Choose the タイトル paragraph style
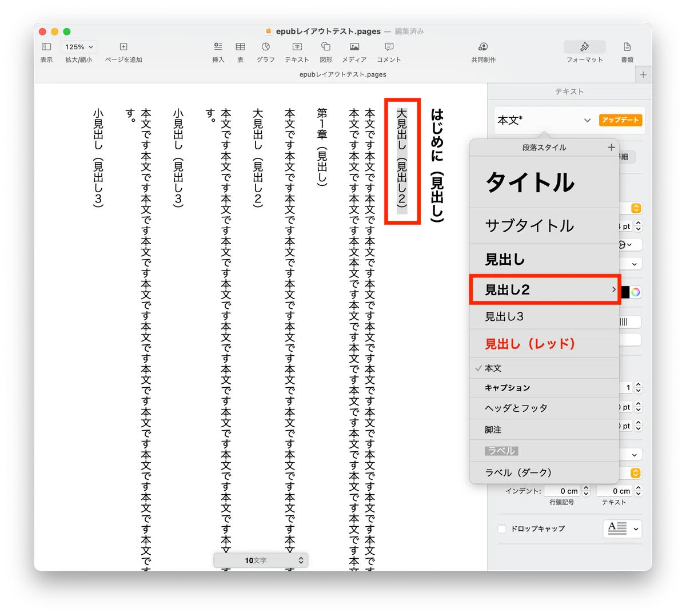 click(544, 182)
